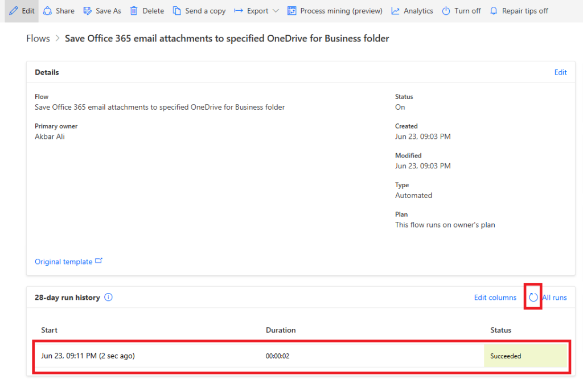The image size is (583, 392).
Task: Click the Start column header
Action: [x=49, y=330]
